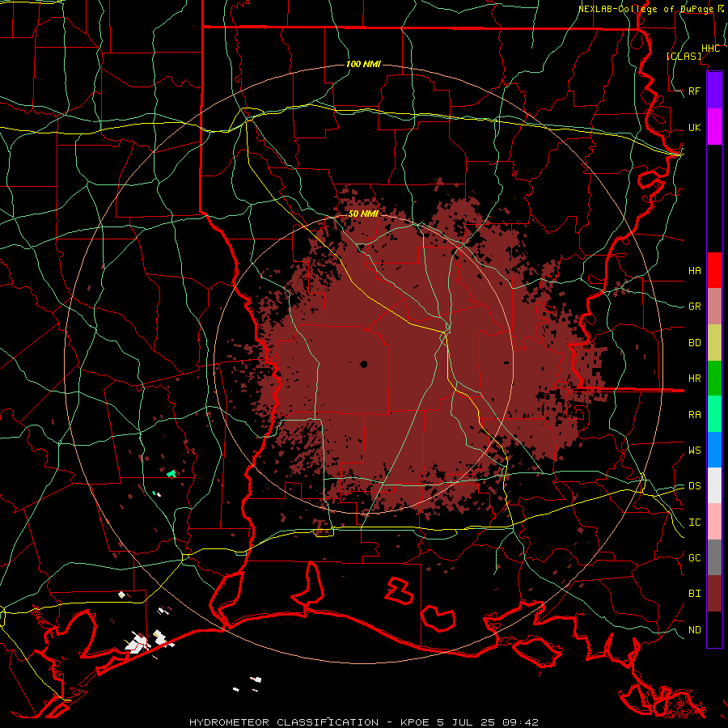The width and height of the screenshot is (728, 728).
Task: Click the mint-green RA legend swatch
Action: [x=714, y=414]
